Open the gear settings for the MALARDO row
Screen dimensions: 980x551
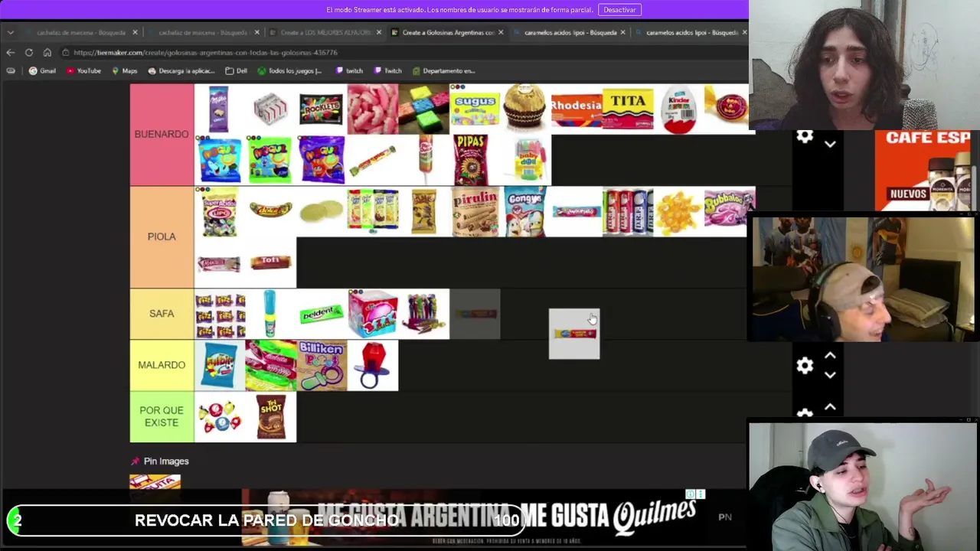pos(804,366)
